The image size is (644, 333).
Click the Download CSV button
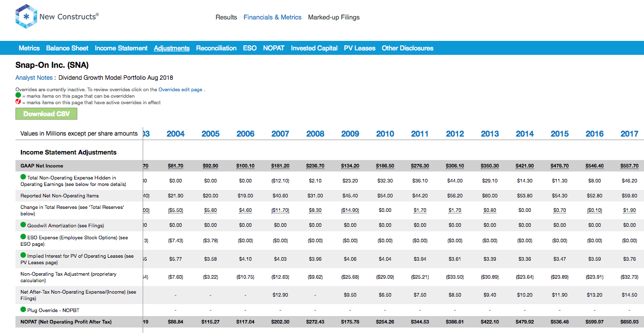[46, 114]
